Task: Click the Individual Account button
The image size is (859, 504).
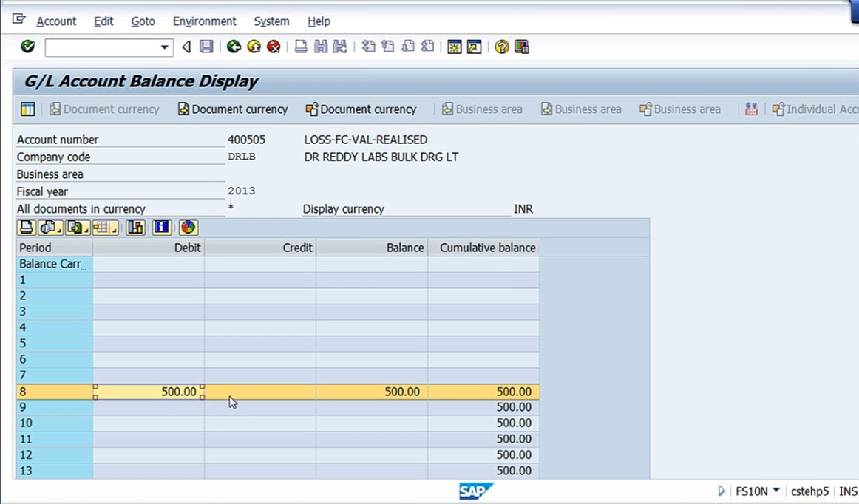Action: (x=815, y=109)
